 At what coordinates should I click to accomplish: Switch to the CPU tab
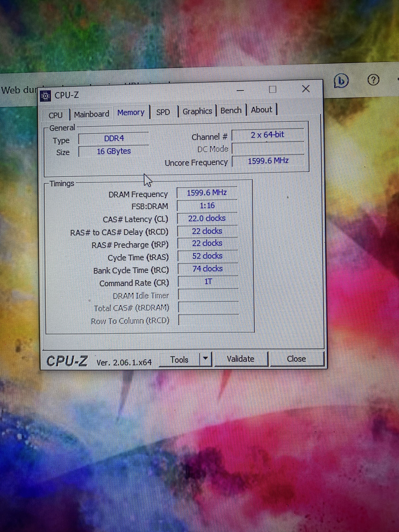56,115
